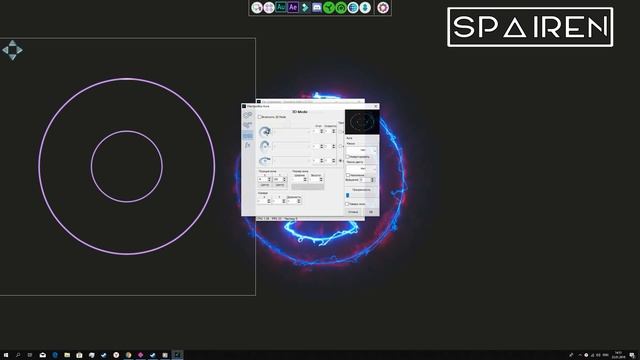The image size is (640, 360).
Task: Open Windows search from the taskbar
Action: click(18, 355)
